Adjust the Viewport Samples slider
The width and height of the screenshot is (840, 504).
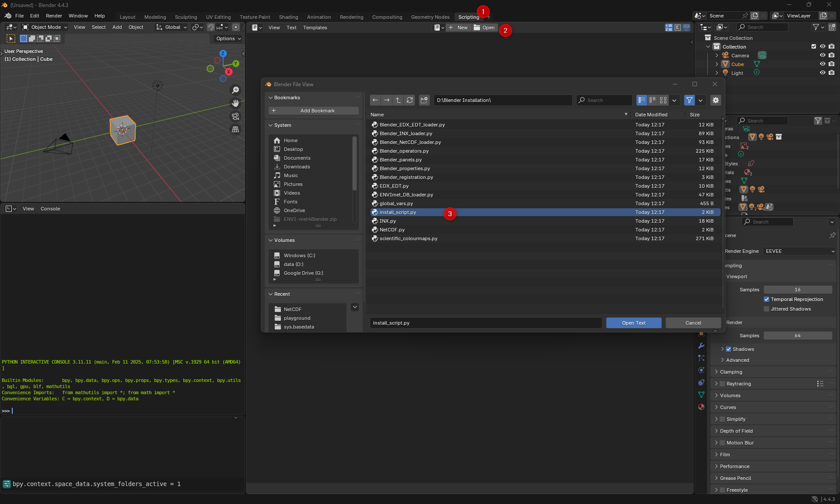[x=798, y=290]
